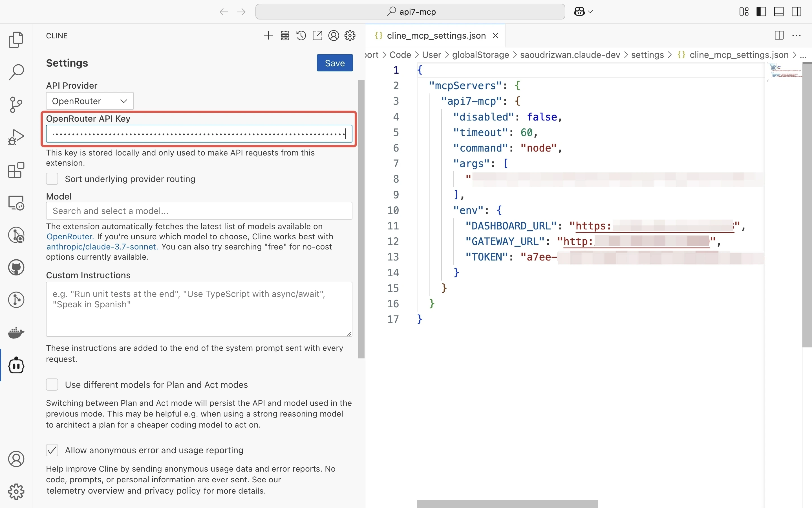Click the editor vertical scrollbar
This screenshot has height=508, width=812.
point(807,205)
